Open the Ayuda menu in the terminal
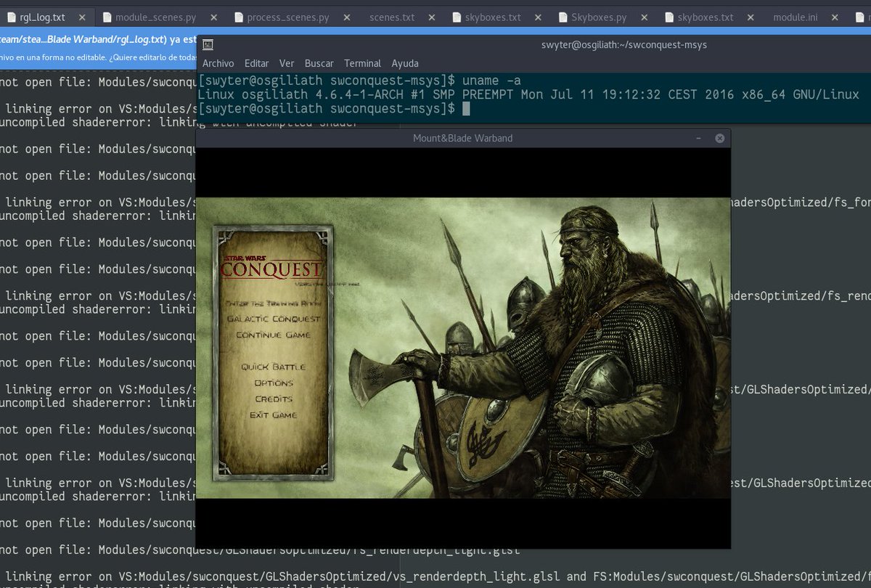 [405, 63]
